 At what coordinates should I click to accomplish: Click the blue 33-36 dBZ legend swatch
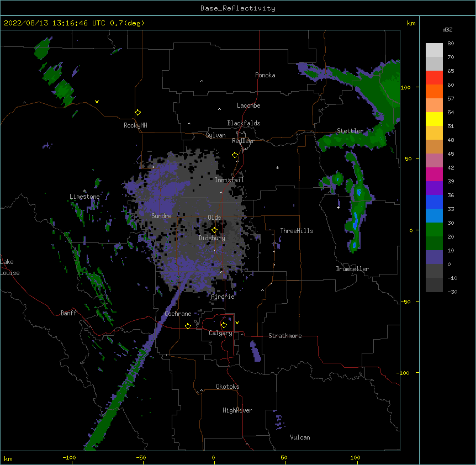434,202
